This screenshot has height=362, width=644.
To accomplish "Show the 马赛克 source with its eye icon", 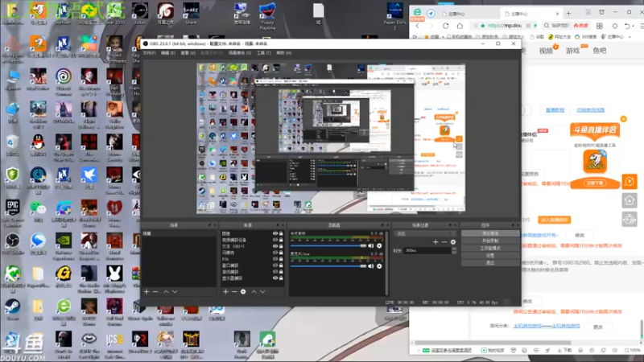I will [x=275, y=253].
